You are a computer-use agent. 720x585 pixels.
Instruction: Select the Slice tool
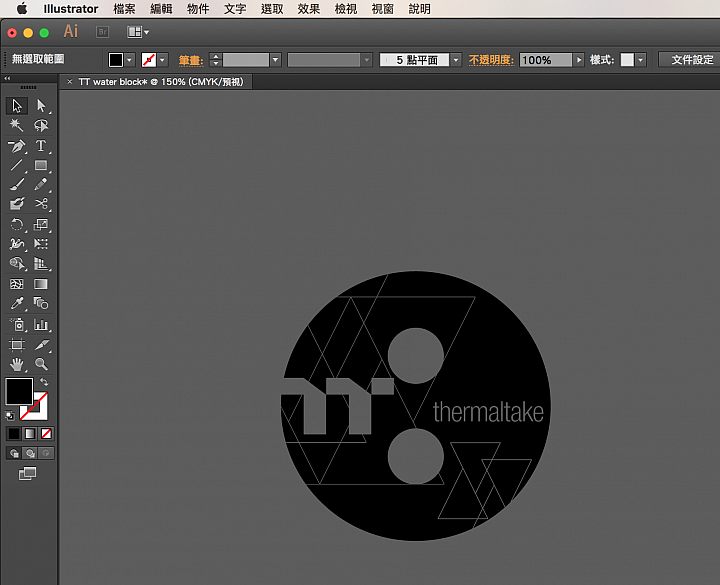coord(41,344)
